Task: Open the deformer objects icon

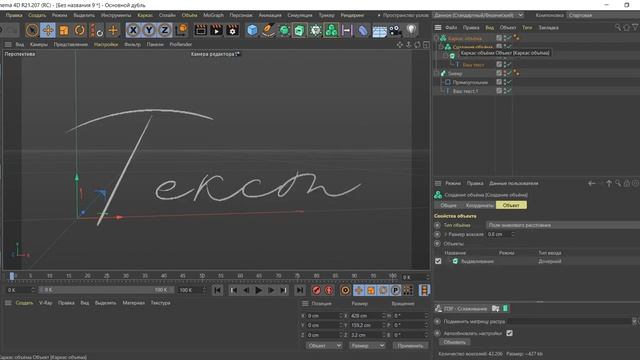Action: [363, 30]
